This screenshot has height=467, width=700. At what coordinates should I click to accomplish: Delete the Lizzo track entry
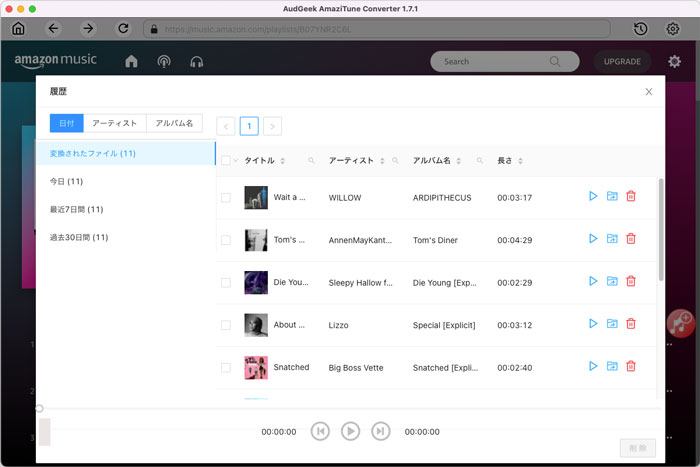631,323
